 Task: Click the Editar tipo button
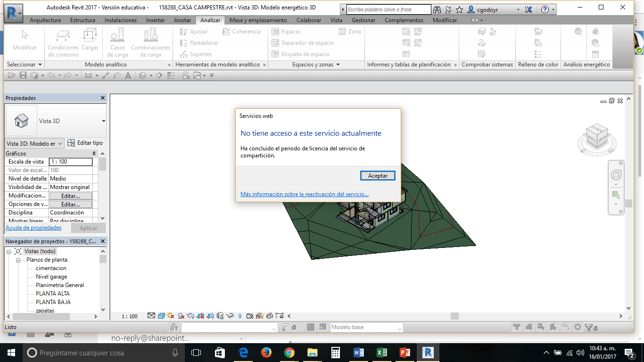click(85, 143)
